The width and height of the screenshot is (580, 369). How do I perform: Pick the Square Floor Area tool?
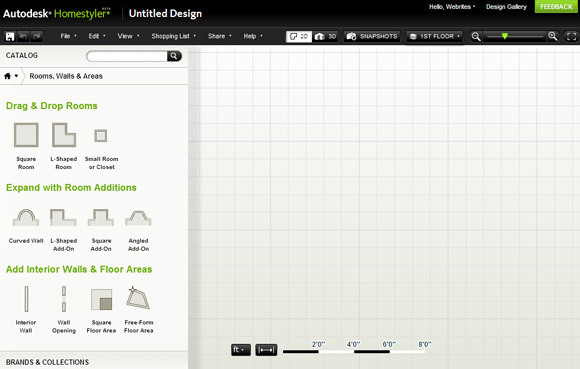(x=101, y=299)
